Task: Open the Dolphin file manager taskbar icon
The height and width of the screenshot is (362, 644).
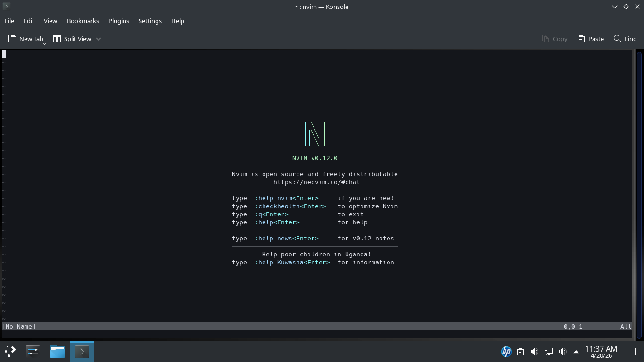Action: click(58, 352)
